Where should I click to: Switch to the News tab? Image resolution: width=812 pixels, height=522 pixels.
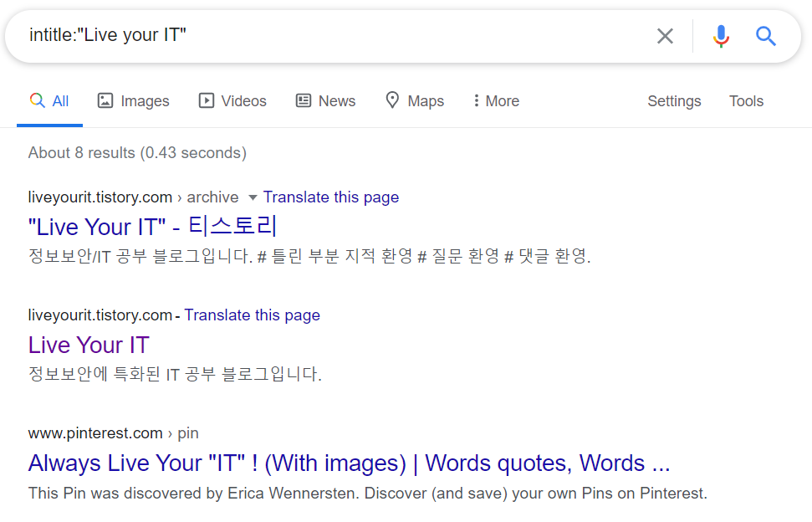click(326, 101)
